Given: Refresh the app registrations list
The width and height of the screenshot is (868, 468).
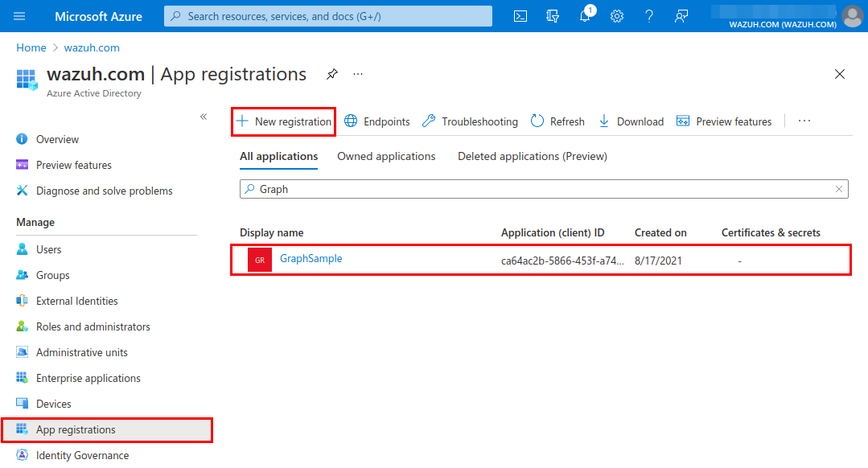Looking at the screenshot, I should tap(557, 121).
